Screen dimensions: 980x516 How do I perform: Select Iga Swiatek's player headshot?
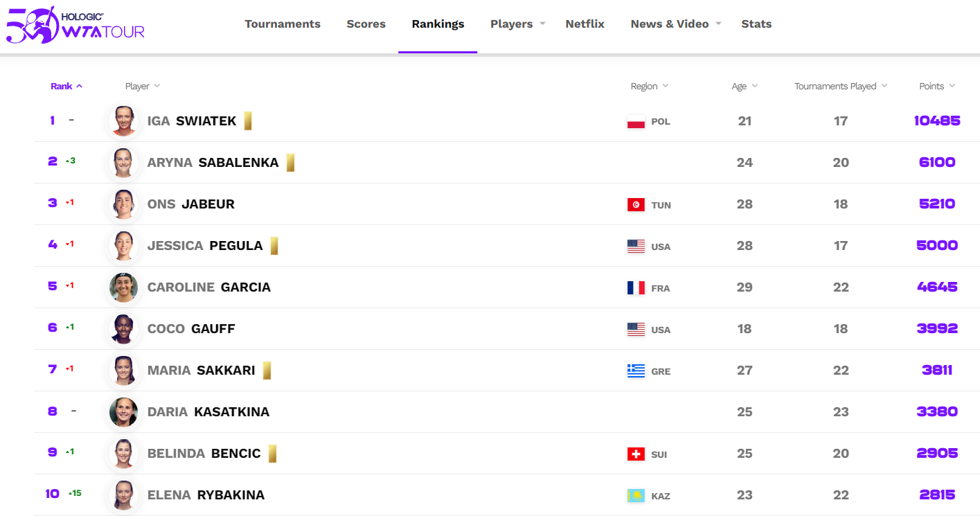pyautogui.click(x=123, y=121)
